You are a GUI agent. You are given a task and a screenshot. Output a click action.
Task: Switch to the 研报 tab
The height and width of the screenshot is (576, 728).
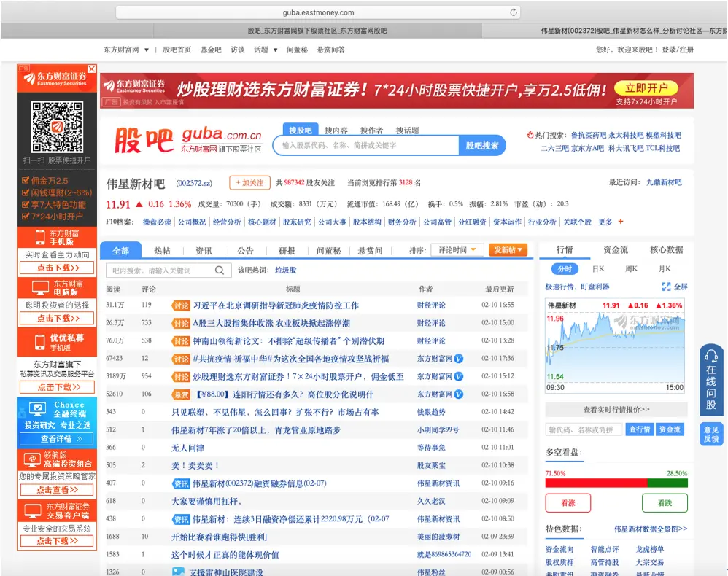(287, 251)
